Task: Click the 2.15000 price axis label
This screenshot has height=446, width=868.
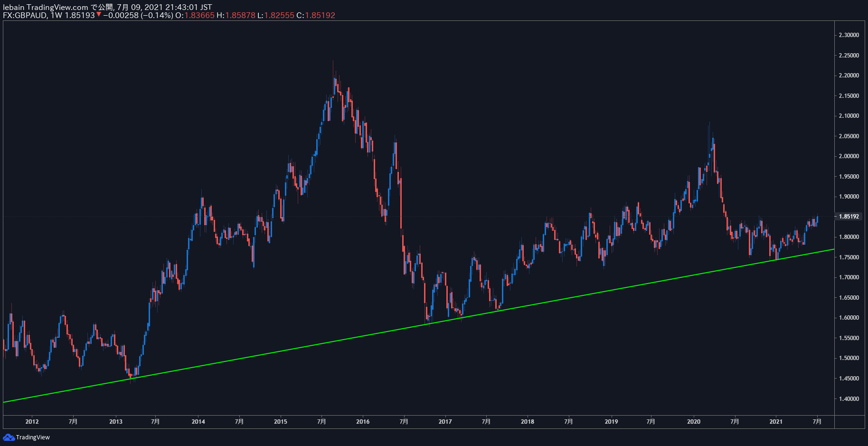Action: pyautogui.click(x=849, y=96)
